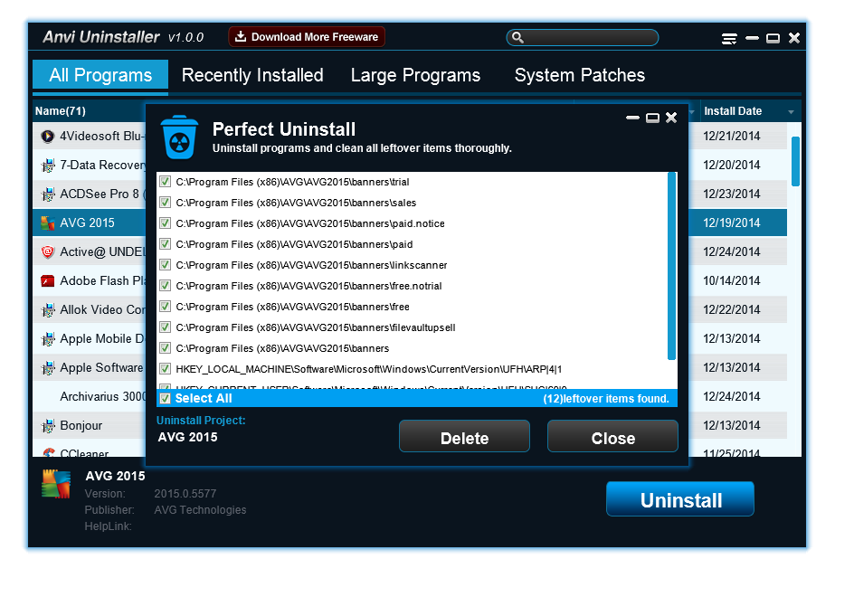Click the main program list scrollbar
The image size is (854, 616).
click(796, 161)
